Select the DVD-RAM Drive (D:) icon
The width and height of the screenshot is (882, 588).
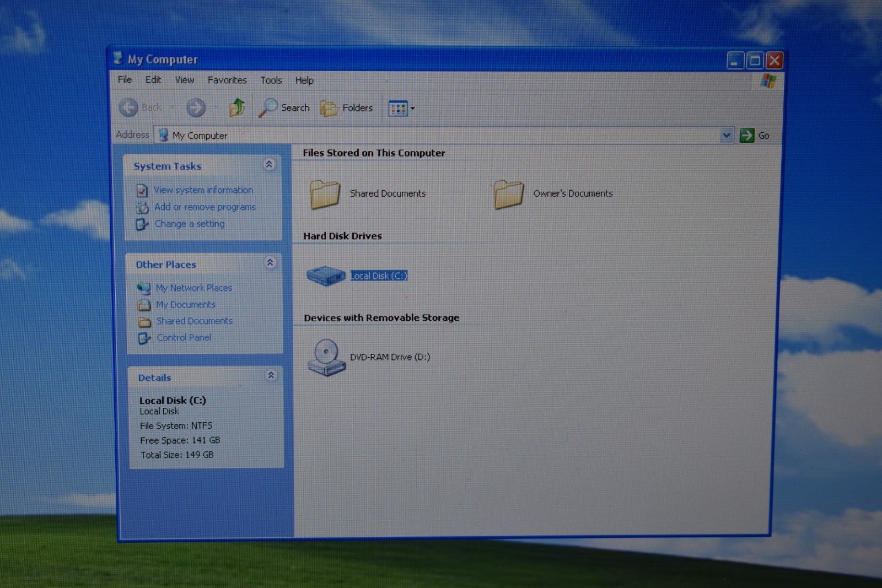coord(326,358)
